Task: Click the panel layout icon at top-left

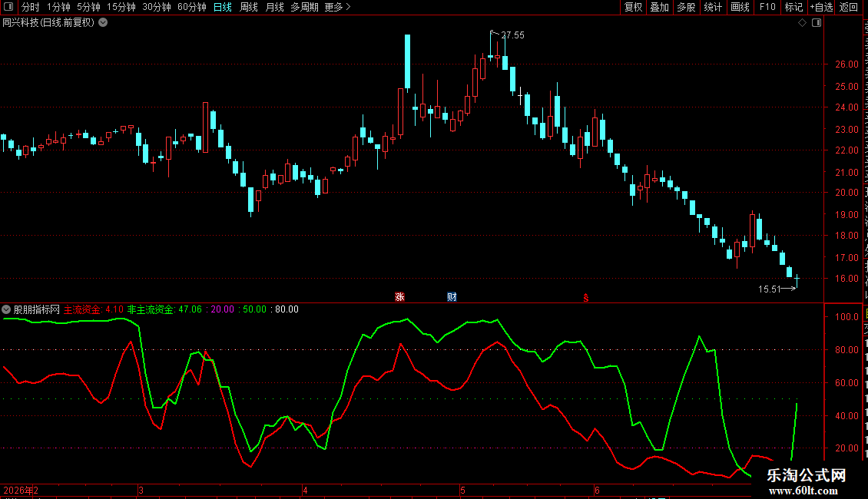Action: pos(8,7)
